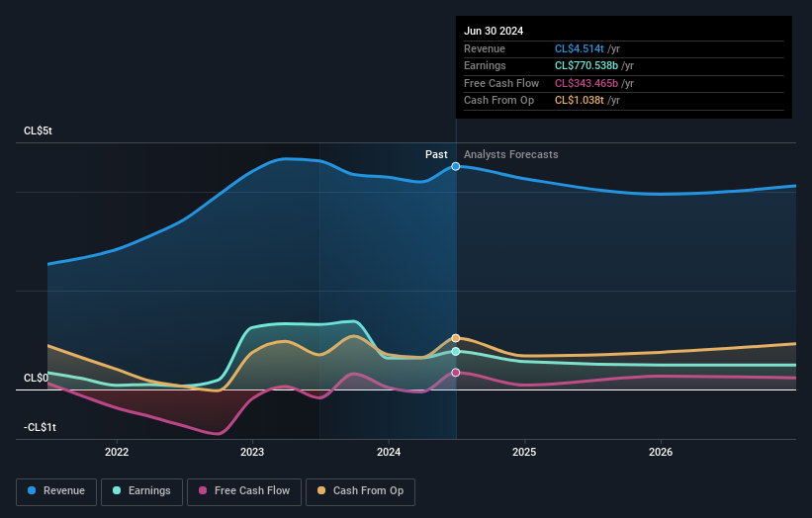Viewport: 812px width, 518px height.
Task: Select the Earnings data point marker on chart
Action: click(x=456, y=351)
